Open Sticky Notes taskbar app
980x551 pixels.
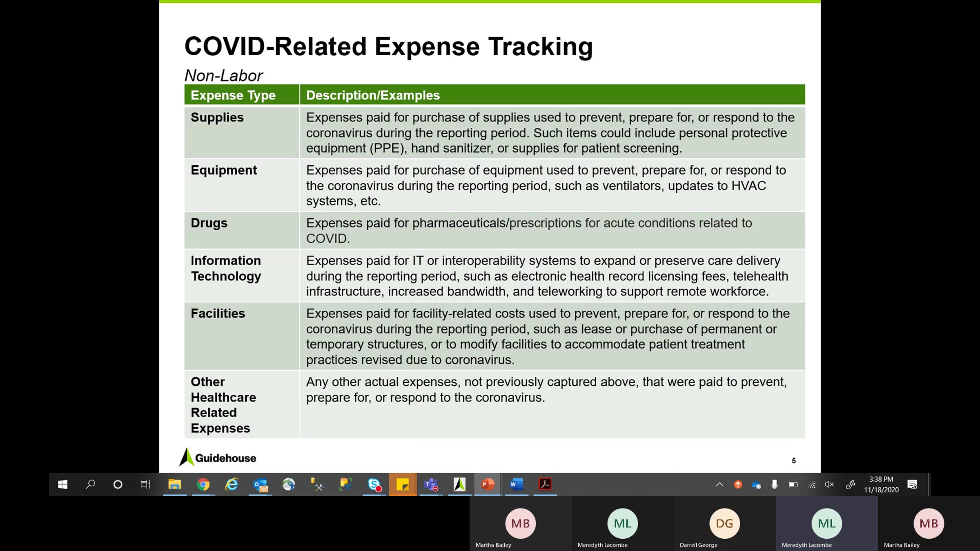click(403, 484)
